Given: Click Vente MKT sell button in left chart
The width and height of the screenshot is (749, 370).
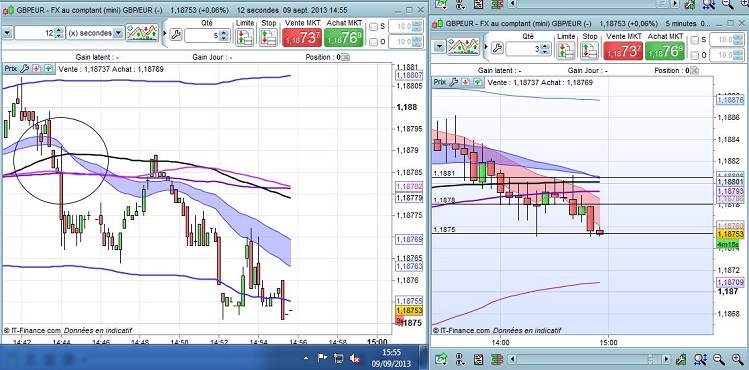Looking at the screenshot, I should [302, 37].
